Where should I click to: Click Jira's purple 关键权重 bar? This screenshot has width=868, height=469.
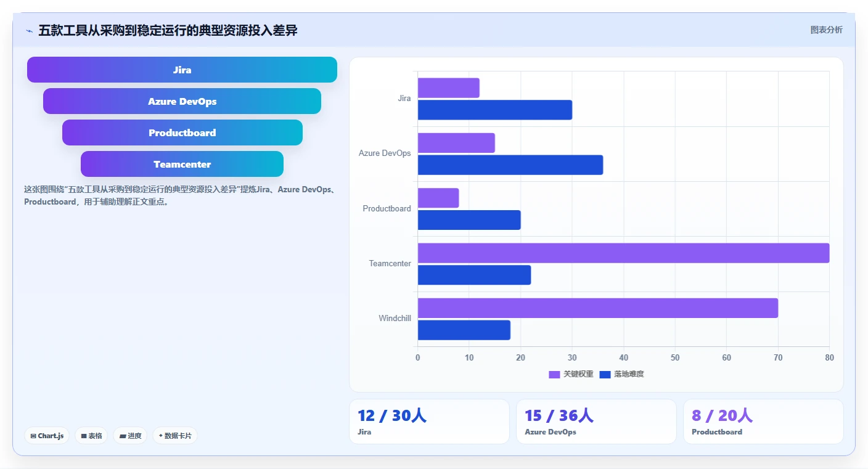pos(448,88)
